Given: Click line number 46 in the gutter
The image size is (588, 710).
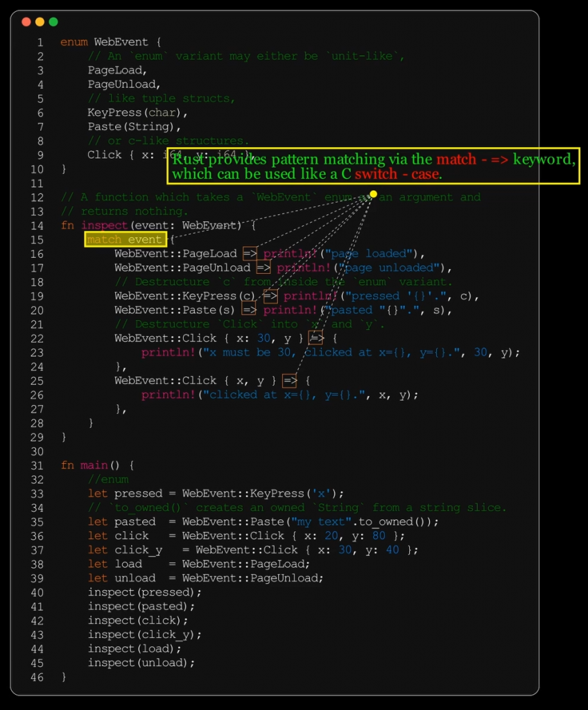Looking at the screenshot, I should click(37, 677).
